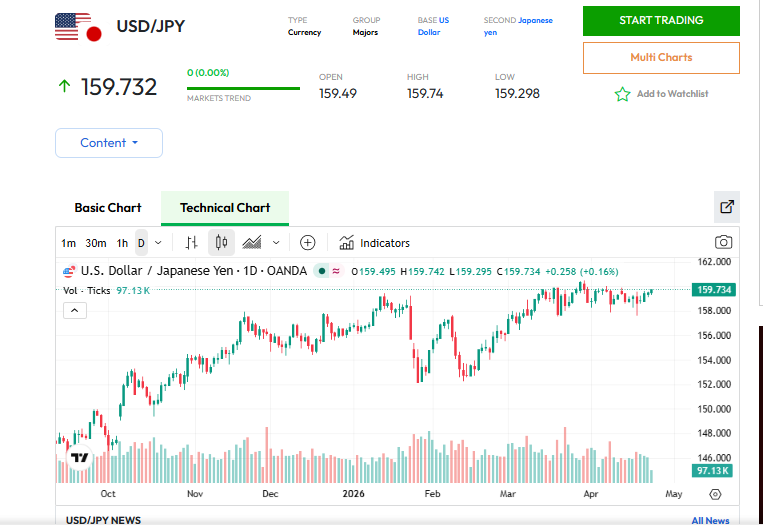Open chart settings gear near time axis
The width and height of the screenshot is (763, 526).
(x=715, y=494)
